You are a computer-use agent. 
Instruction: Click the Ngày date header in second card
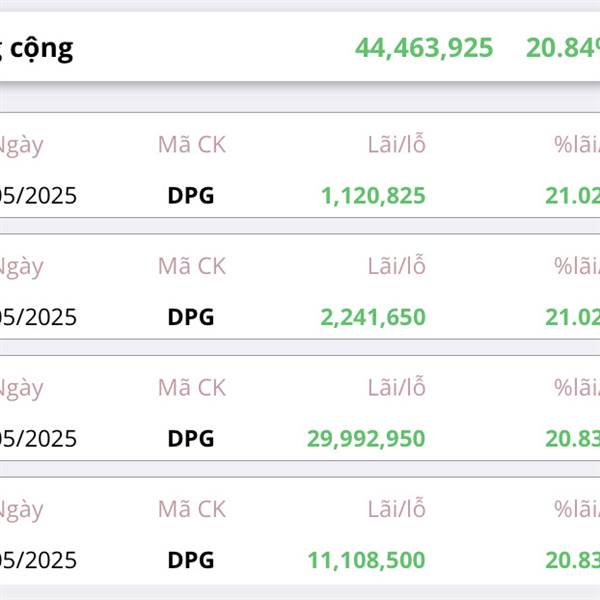pyautogui.click(x=21, y=267)
